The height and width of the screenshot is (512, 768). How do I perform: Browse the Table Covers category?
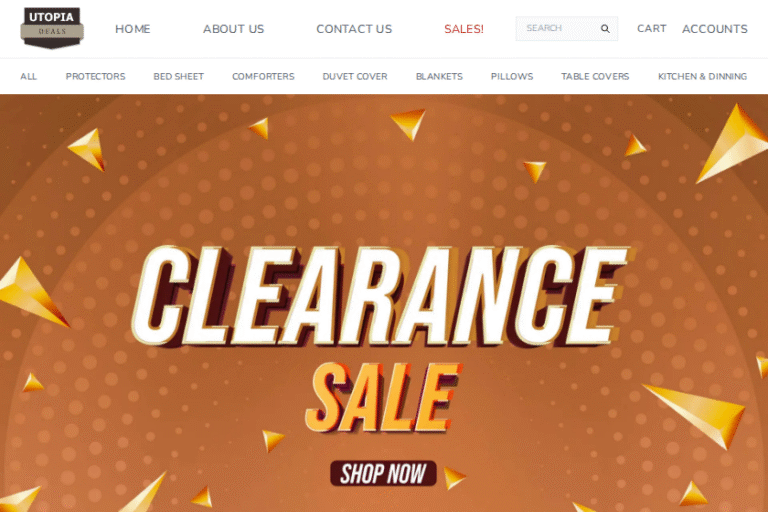(595, 76)
